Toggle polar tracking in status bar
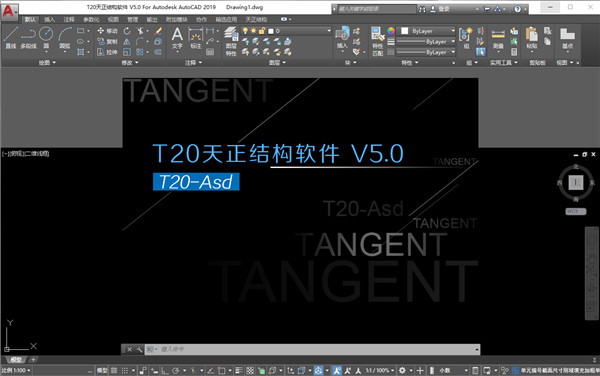 [x=175, y=370]
